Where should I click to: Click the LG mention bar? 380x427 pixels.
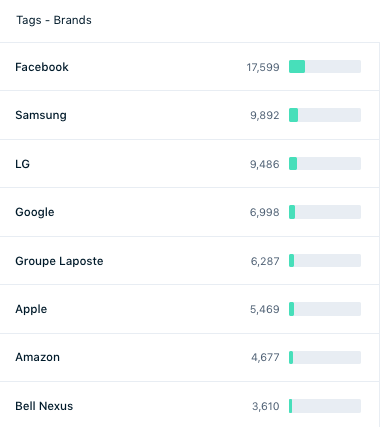click(x=325, y=164)
